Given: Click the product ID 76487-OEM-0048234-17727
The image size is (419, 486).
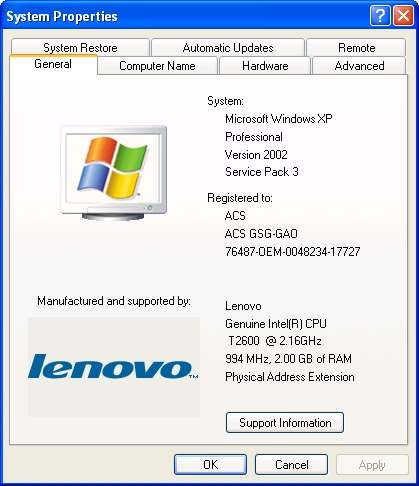Looking at the screenshot, I should [x=293, y=251].
